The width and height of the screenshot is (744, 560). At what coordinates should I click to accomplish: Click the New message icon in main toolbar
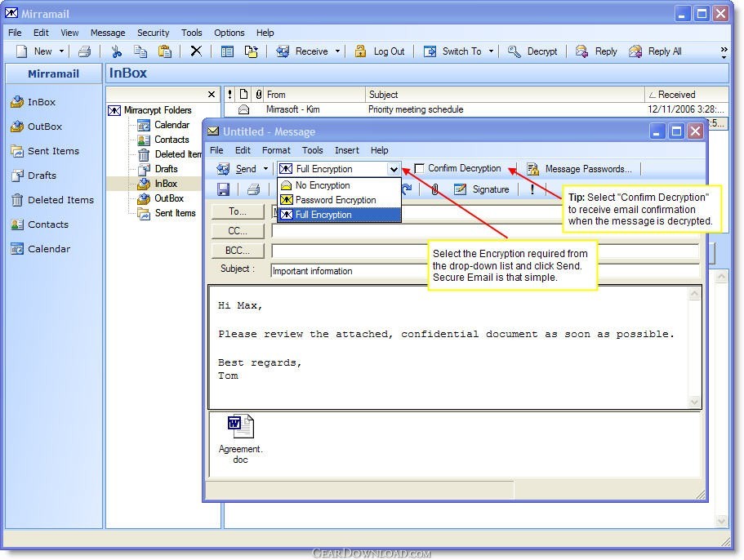click(22, 51)
